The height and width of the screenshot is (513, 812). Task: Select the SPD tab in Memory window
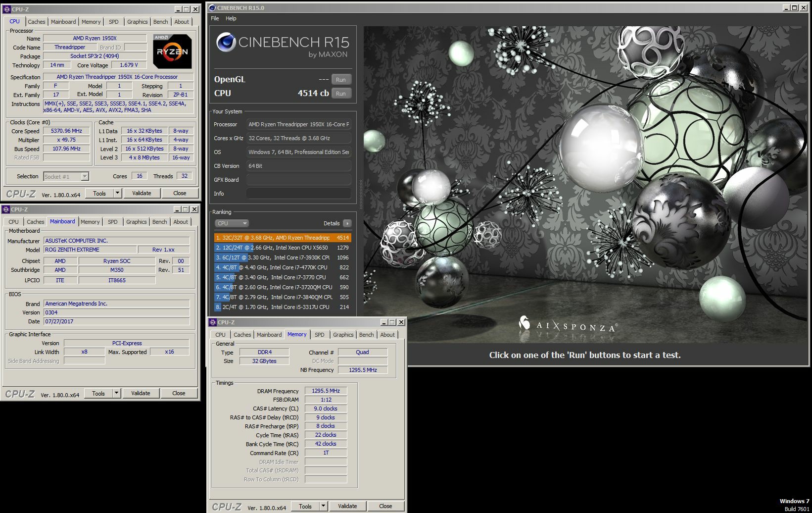tap(320, 335)
